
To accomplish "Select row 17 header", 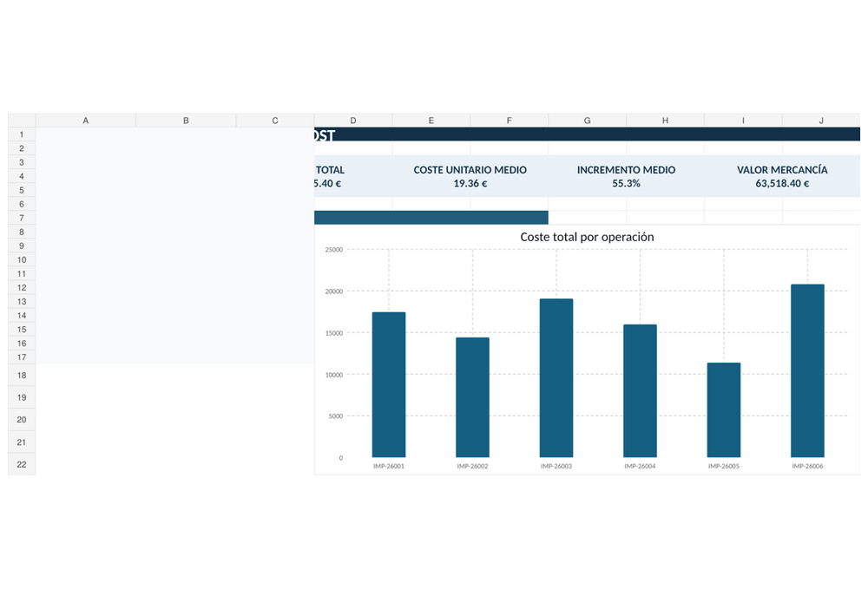I will (22, 357).
